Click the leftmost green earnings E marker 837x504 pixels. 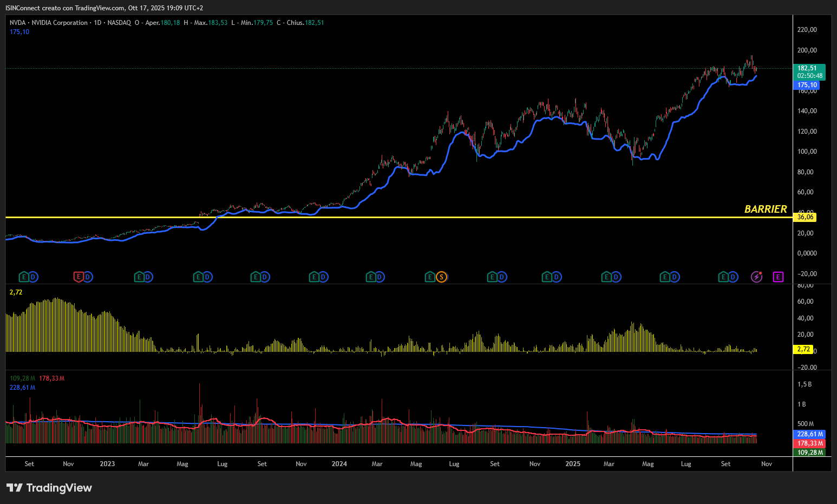pyautogui.click(x=23, y=277)
